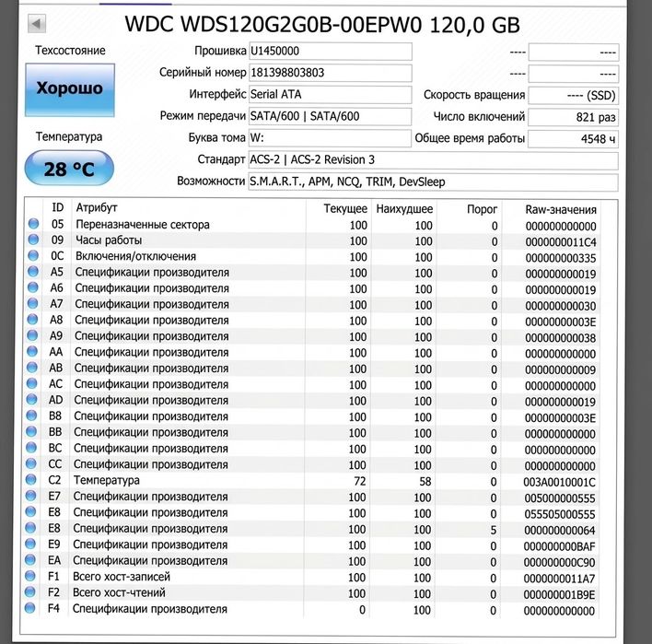The image size is (652, 644).
Task: Click the Интерфейс field showing Serial ATA
Action: [x=331, y=95]
